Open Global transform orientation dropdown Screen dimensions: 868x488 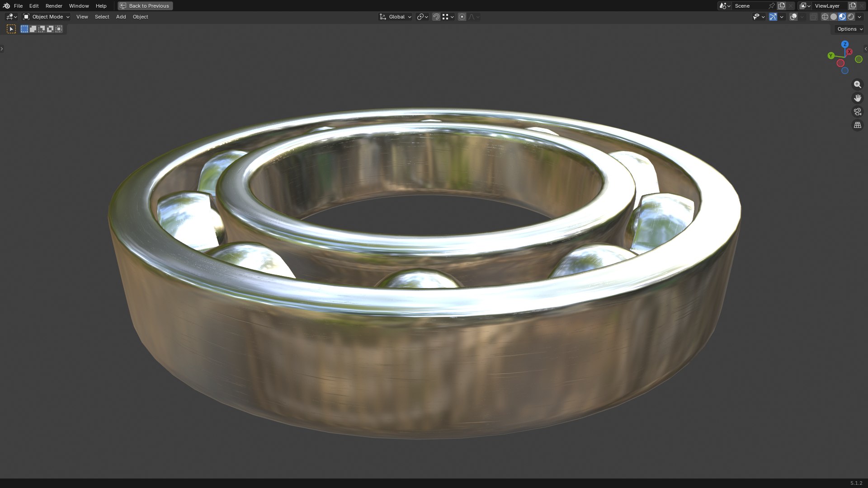click(396, 17)
